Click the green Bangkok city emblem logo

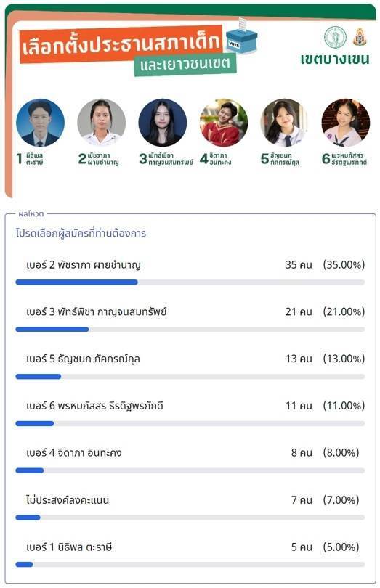(x=335, y=37)
